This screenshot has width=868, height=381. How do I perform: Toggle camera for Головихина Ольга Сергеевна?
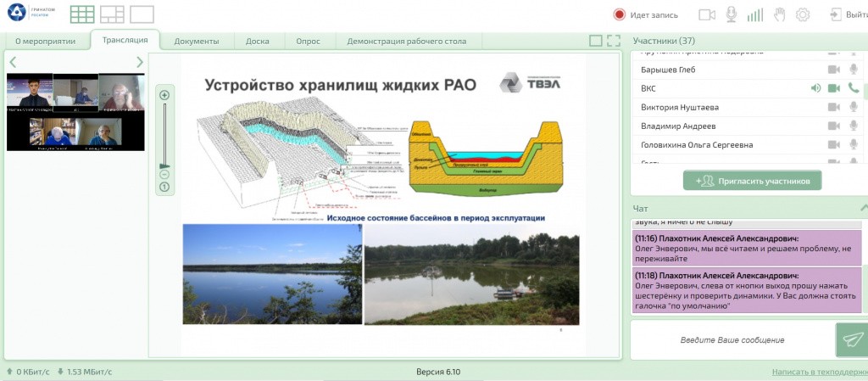834,144
